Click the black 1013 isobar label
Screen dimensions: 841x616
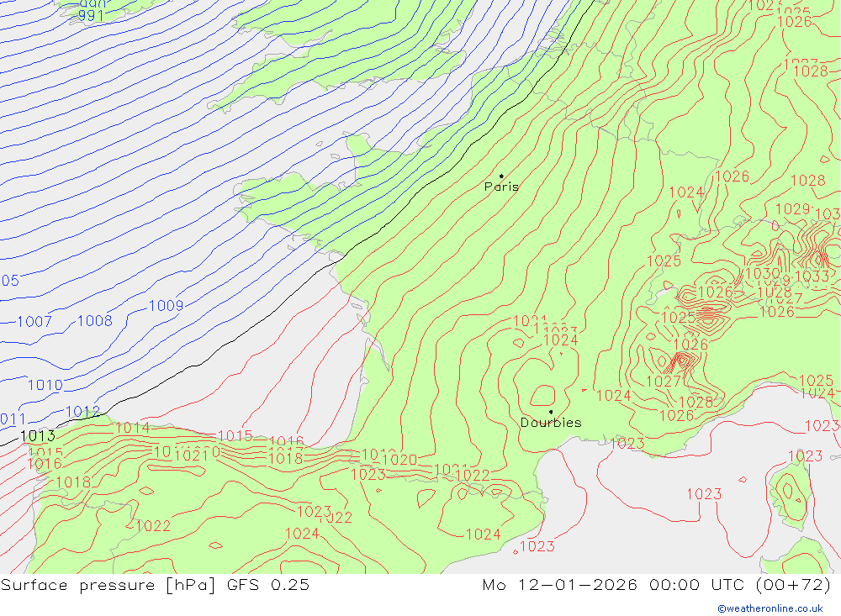pos(38,436)
